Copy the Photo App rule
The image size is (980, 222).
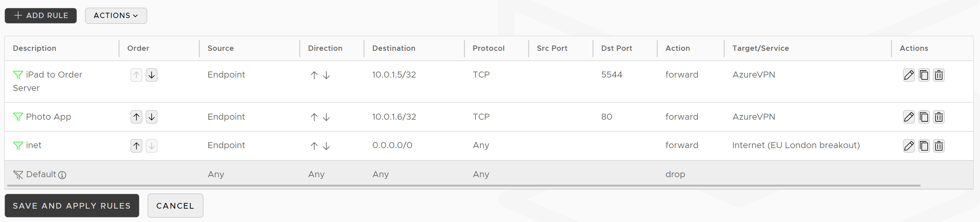pos(924,117)
